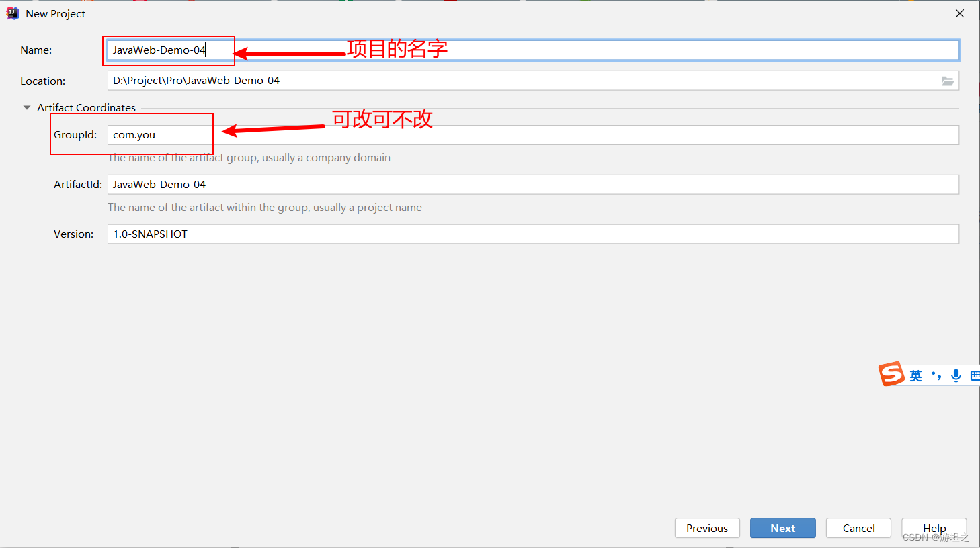980x548 pixels.
Task: Click the Sogou soft keyboard icon
Action: (975, 375)
